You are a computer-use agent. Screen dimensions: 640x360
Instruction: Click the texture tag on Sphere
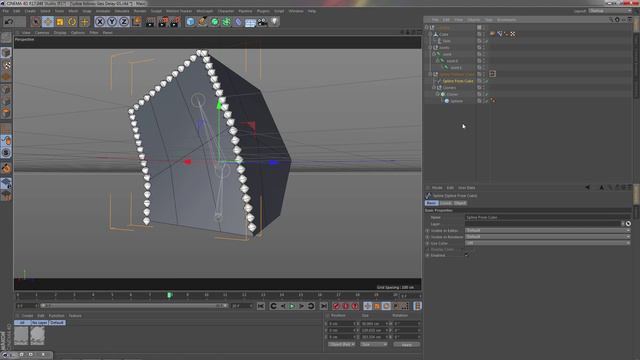coord(493,101)
